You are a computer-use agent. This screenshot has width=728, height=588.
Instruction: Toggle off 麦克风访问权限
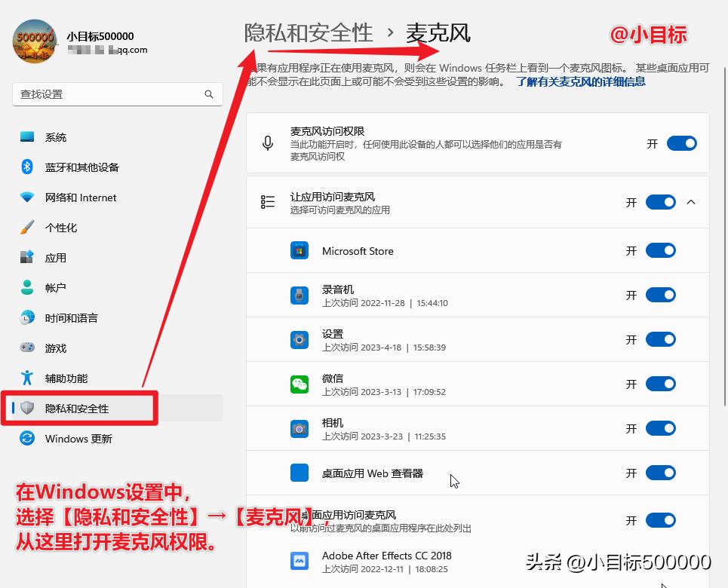click(681, 142)
